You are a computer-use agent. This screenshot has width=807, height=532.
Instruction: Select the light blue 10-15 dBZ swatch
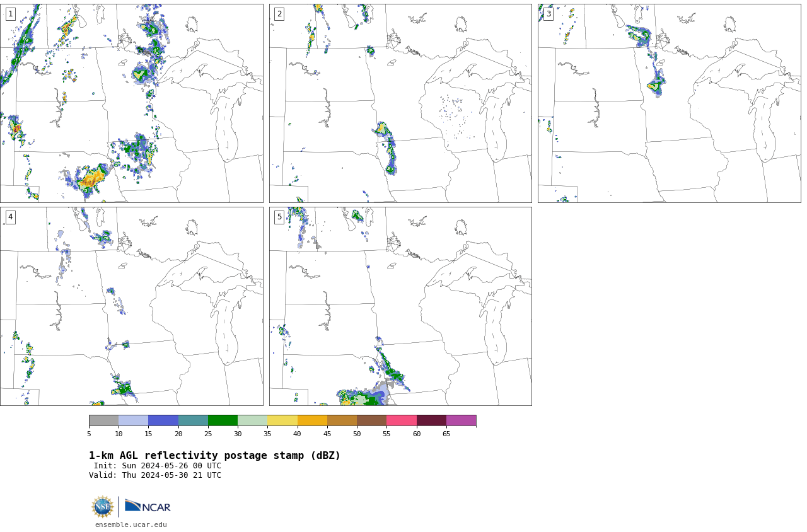point(133,420)
